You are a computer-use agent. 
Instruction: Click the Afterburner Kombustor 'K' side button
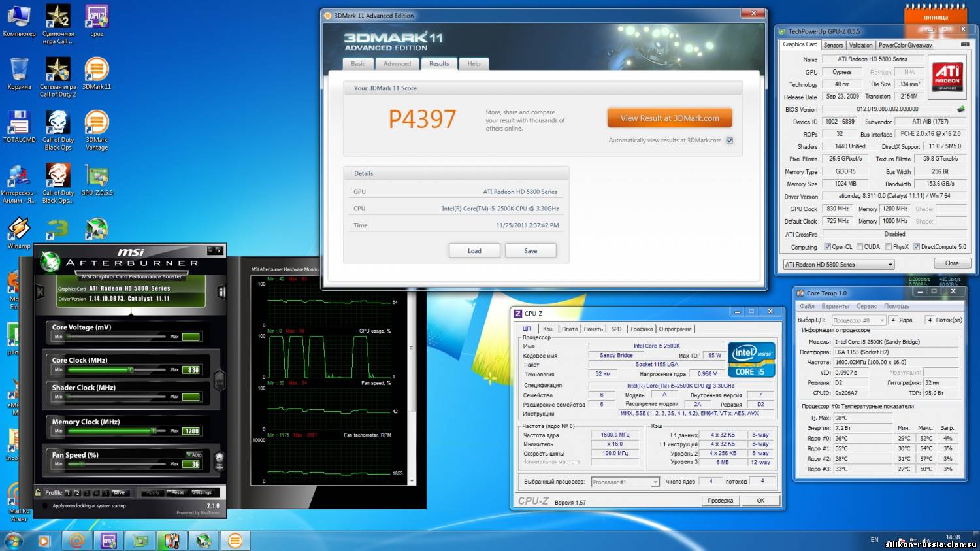click(x=40, y=292)
